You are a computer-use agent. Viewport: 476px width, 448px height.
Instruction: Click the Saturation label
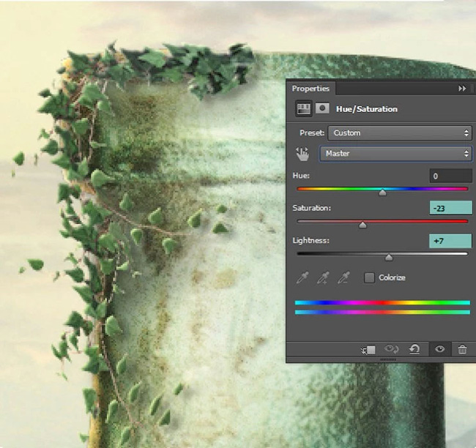click(312, 208)
